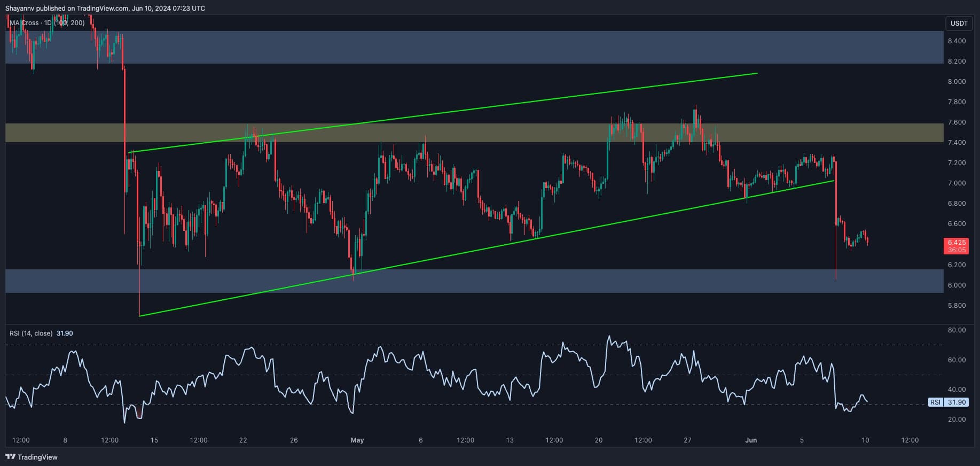The image size is (980, 466).
Task: Click the Jun label on time axis
Action: click(x=751, y=440)
